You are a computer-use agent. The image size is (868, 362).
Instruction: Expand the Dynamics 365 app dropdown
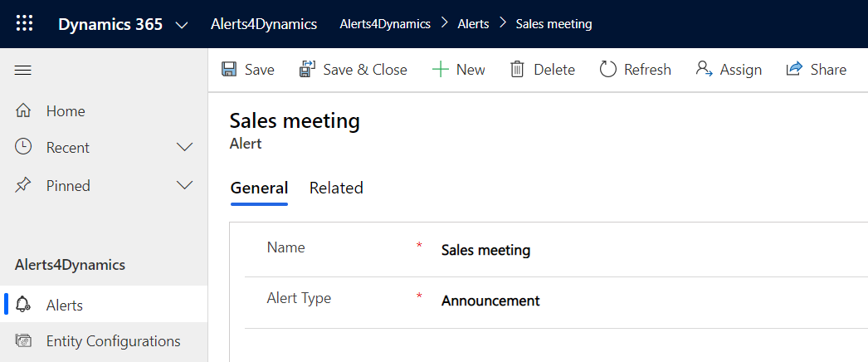(x=182, y=25)
